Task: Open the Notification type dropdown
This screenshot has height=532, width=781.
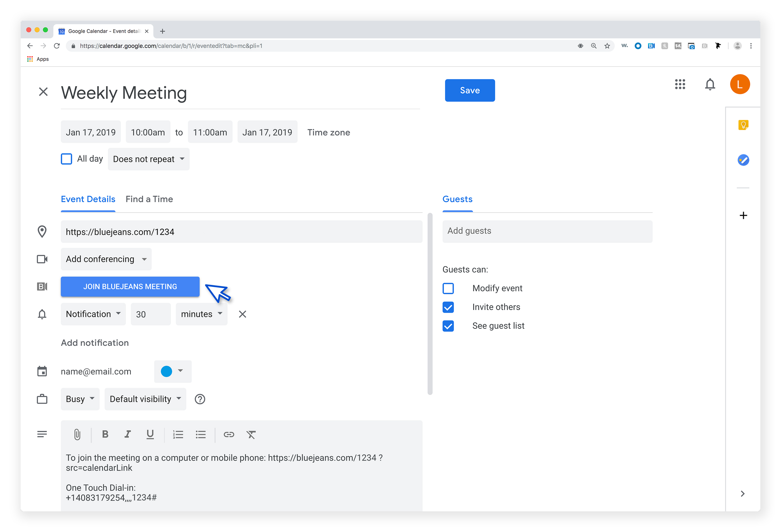Action: point(93,314)
